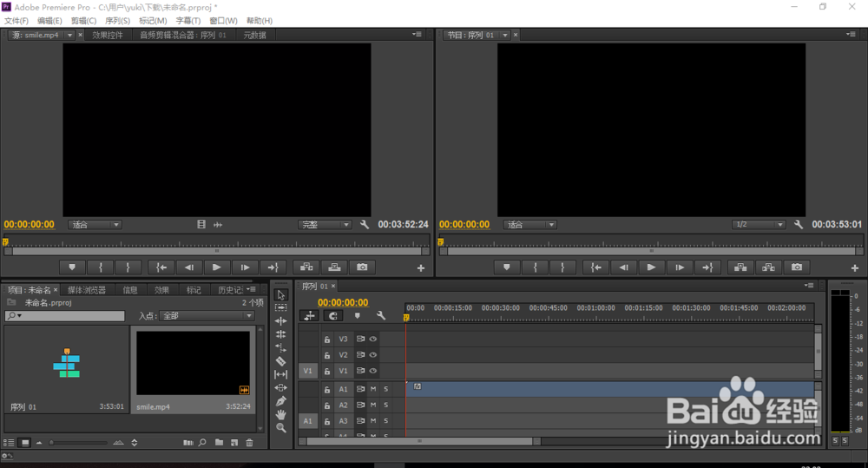
Task: Play sequence in Program monitor
Action: point(651,267)
